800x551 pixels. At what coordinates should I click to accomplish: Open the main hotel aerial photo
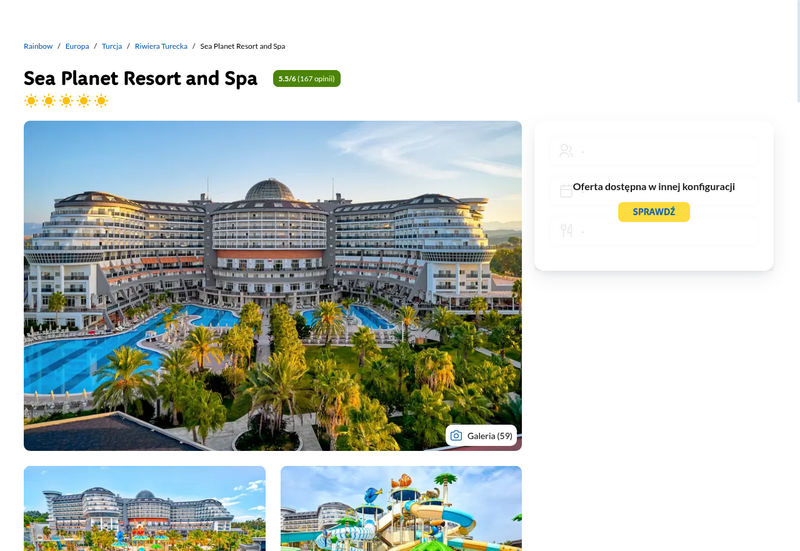pyautogui.click(x=272, y=286)
